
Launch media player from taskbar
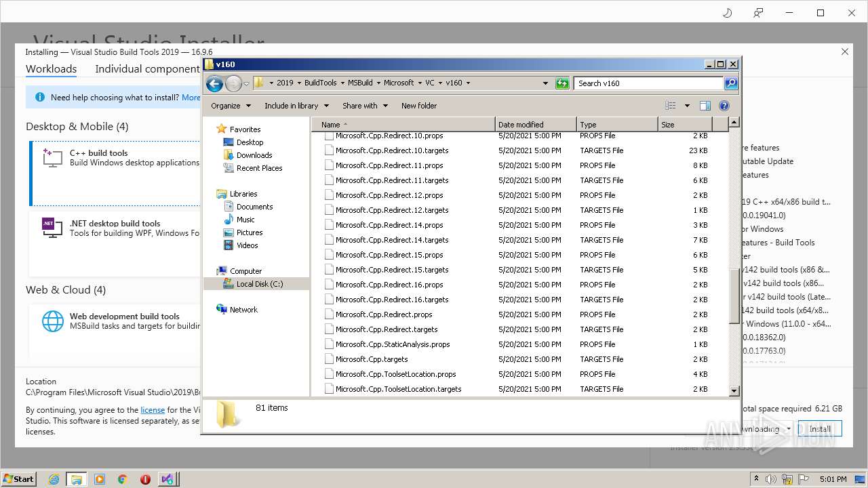click(x=100, y=479)
